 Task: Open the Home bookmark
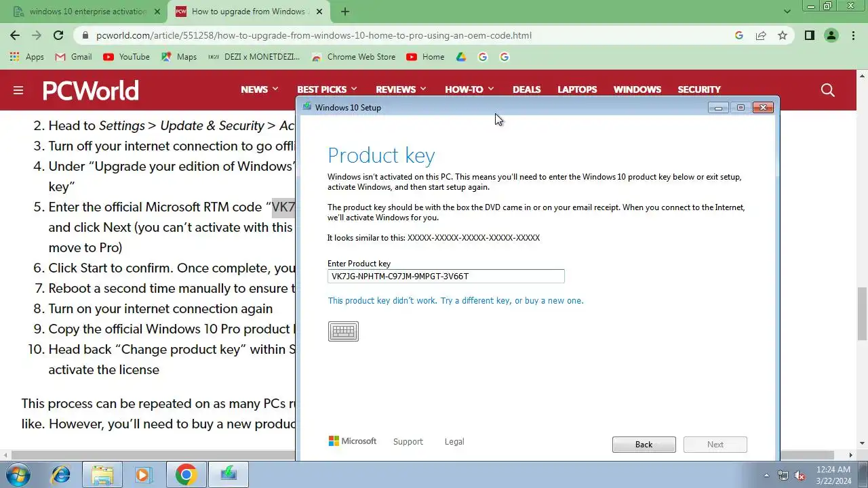point(425,57)
